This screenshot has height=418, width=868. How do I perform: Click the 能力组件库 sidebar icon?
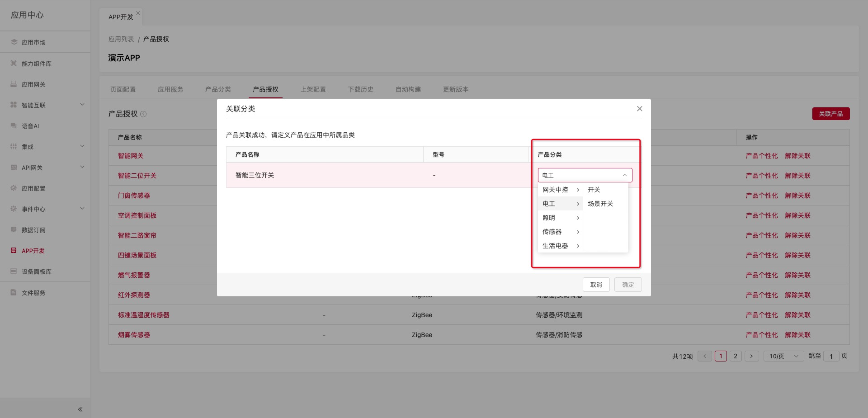(14, 63)
